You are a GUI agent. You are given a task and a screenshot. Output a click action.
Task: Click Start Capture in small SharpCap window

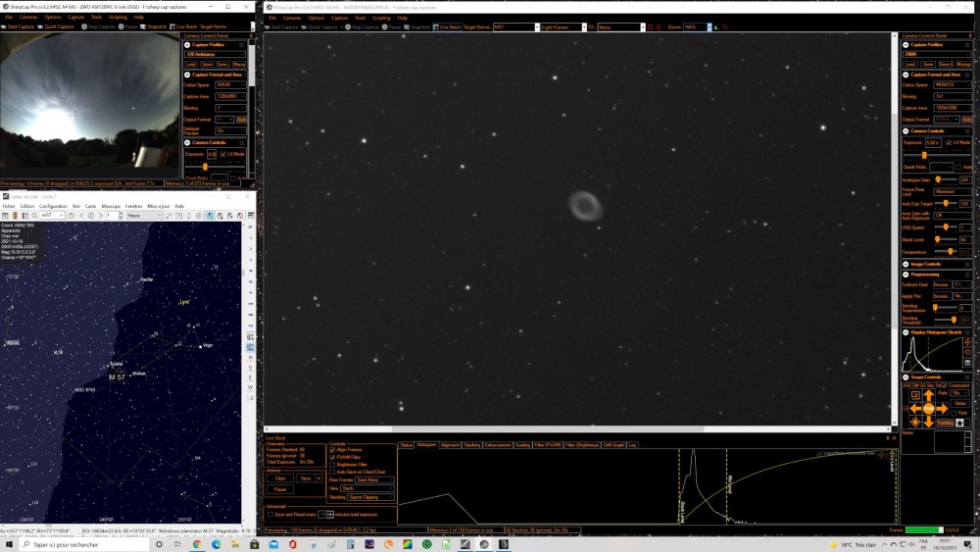click(x=19, y=26)
